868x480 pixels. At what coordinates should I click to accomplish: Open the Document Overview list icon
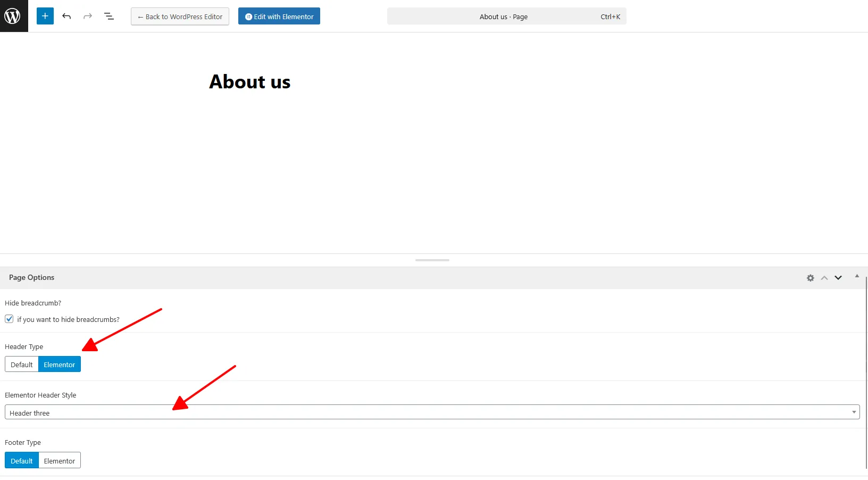[109, 16]
